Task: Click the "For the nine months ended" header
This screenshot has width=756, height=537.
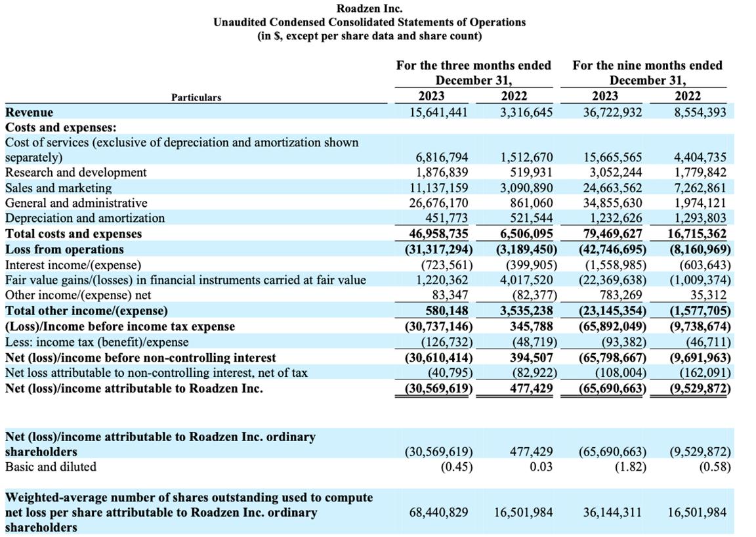Action: [647, 65]
